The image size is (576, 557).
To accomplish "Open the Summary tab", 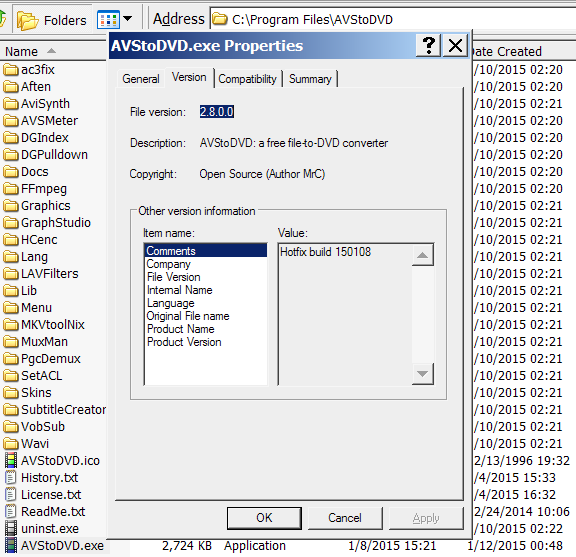I will click(x=310, y=79).
